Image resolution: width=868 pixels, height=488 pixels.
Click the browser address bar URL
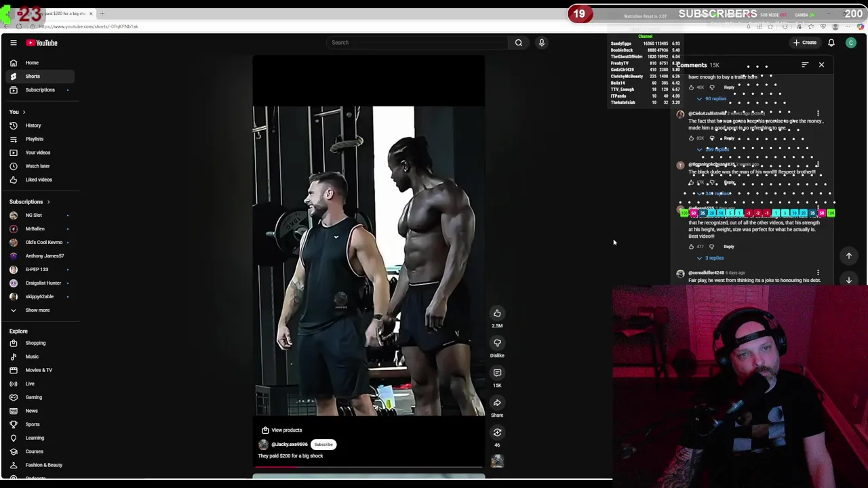88,26
